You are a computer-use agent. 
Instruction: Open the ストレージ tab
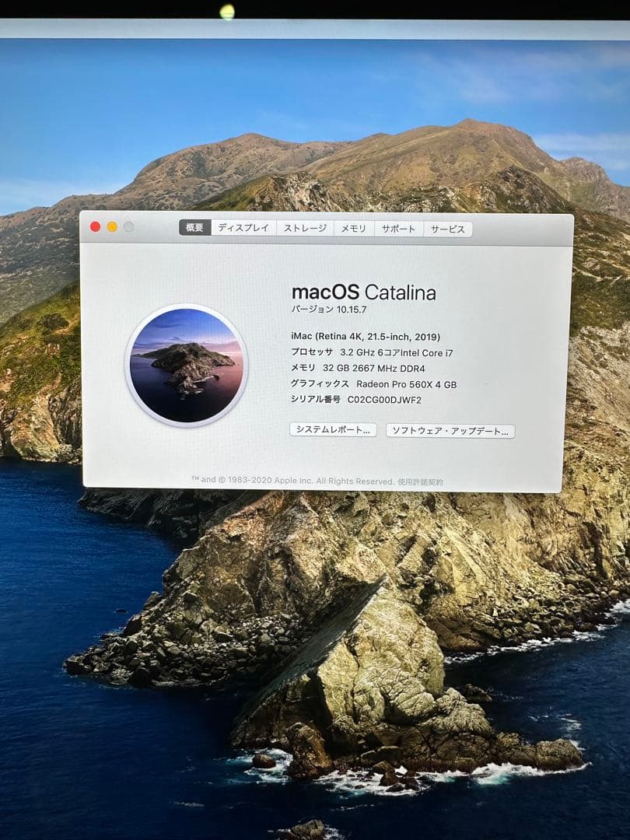tap(304, 228)
